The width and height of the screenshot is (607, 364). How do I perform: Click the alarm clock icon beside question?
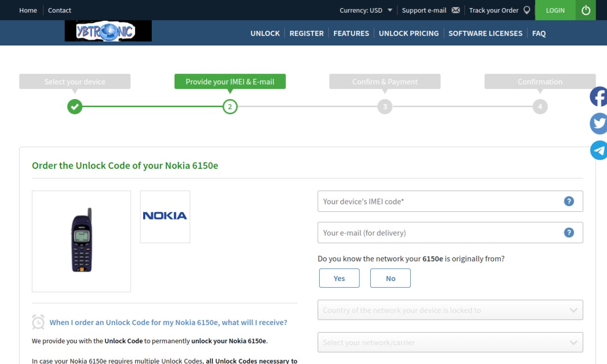pyautogui.click(x=38, y=322)
